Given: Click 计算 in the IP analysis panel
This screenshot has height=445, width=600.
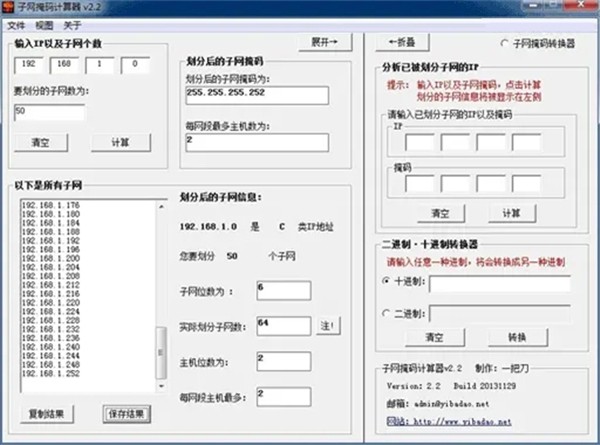Looking at the screenshot, I should click(x=512, y=214).
